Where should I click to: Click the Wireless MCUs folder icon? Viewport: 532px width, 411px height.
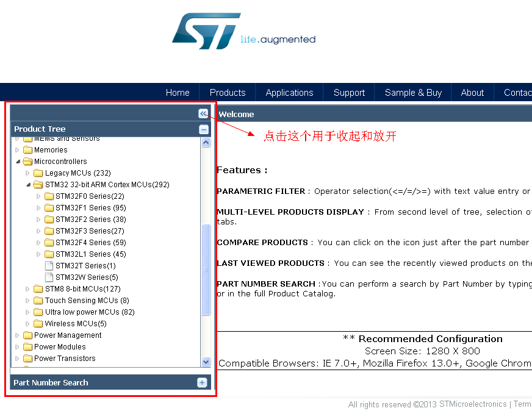38,324
